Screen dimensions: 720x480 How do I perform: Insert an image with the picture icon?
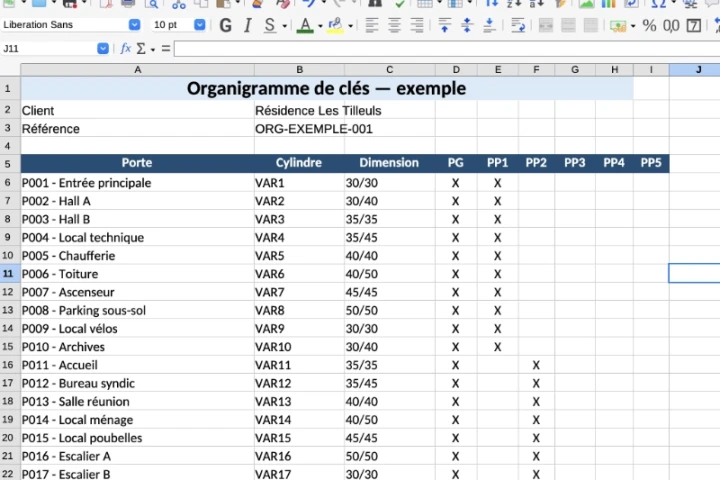(x=586, y=3)
